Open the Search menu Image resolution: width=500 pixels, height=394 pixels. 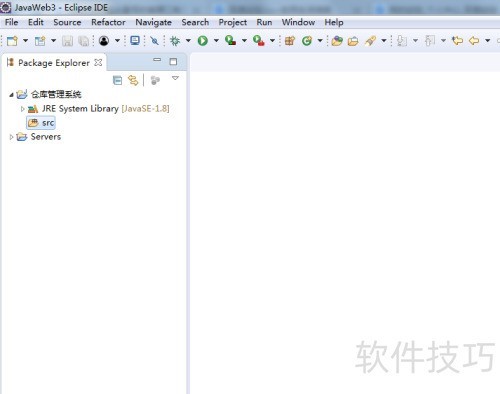(195, 22)
